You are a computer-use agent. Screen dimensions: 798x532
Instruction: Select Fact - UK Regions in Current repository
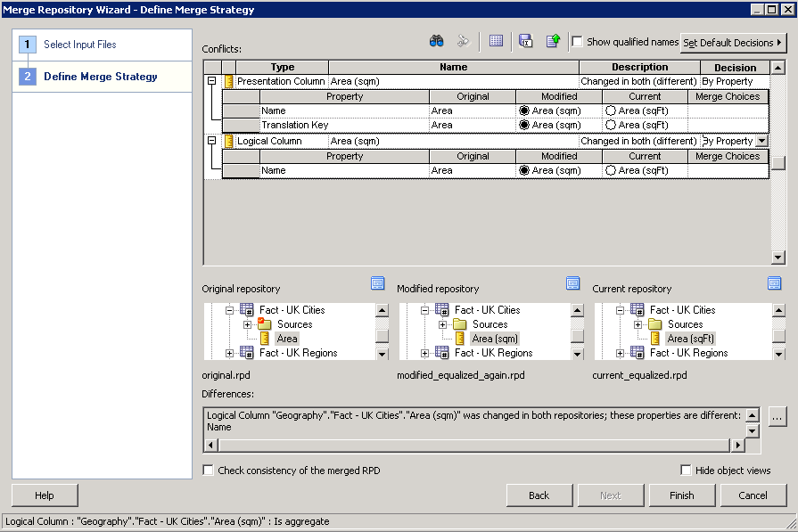pyautogui.click(x=688, y=353)
